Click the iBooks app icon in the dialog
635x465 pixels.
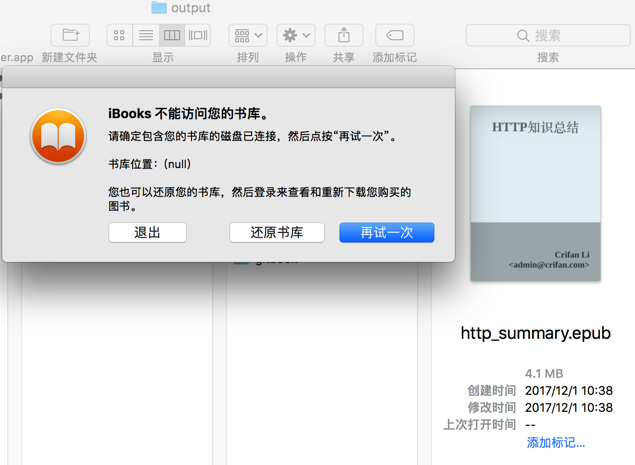[x=58, y=136]
